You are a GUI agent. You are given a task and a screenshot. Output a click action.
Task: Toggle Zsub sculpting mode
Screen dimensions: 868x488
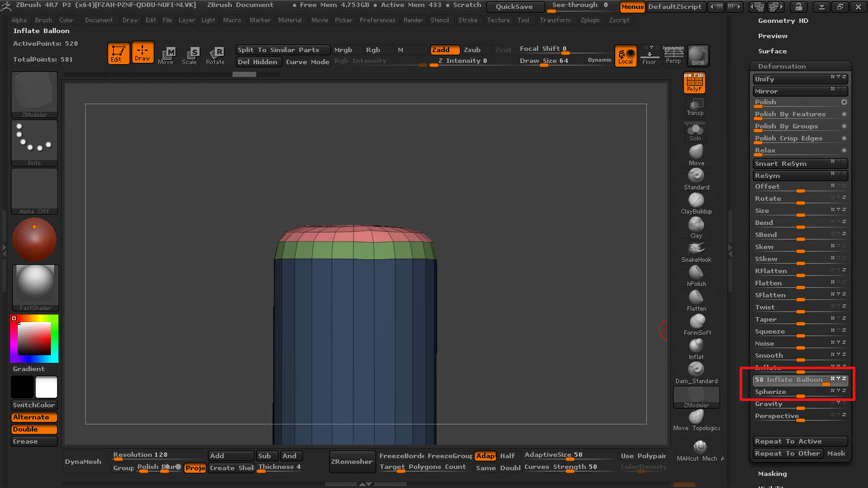pyautogui.click(x=472, y=50)
